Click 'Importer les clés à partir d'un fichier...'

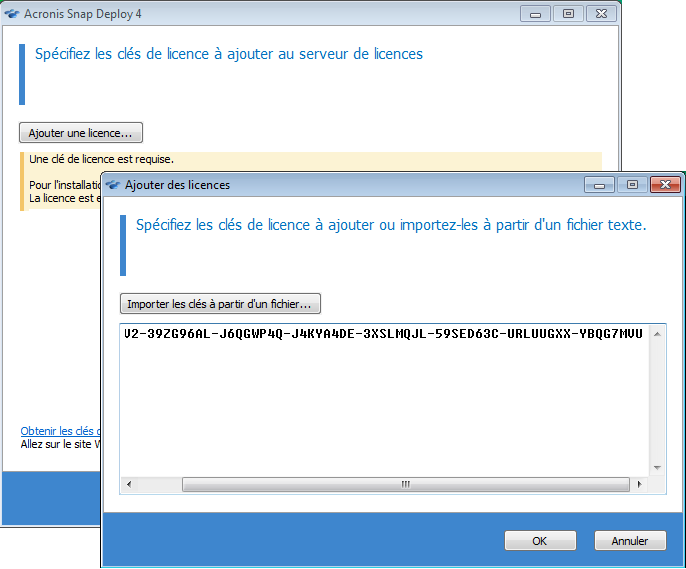tap(220, 303)
